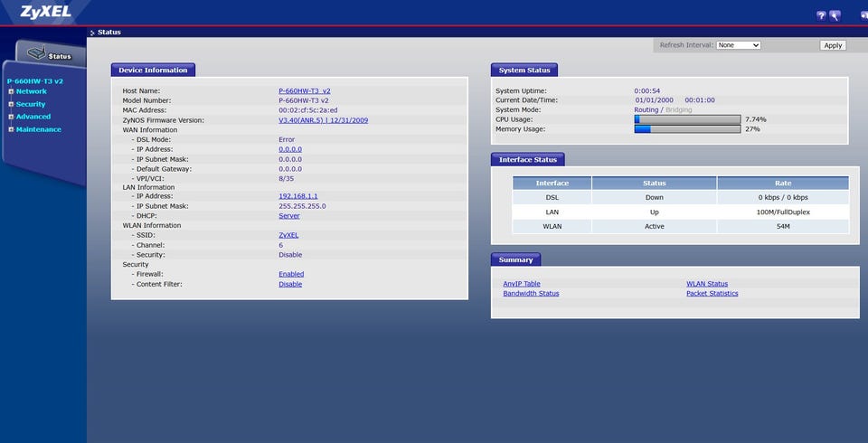Viewport: 868px width, 443px height.
Task: Click the '0 kbps / 0 kbps' cell
Action: click(x=783, y=198)
